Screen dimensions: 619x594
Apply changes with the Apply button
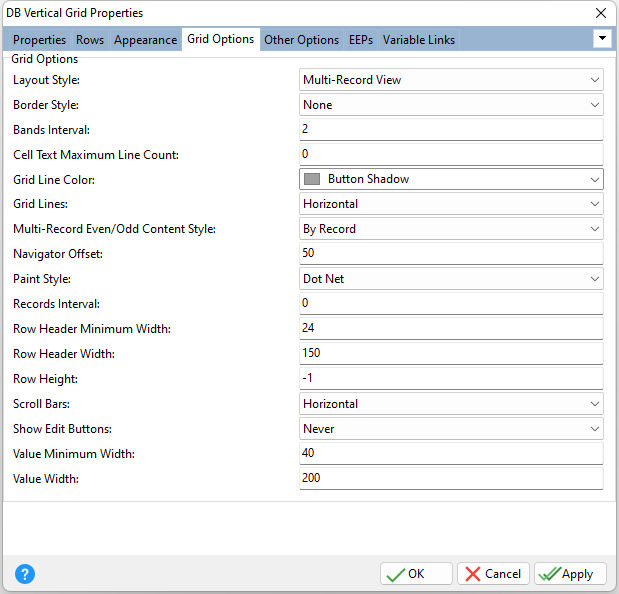(x=570, y=574)
